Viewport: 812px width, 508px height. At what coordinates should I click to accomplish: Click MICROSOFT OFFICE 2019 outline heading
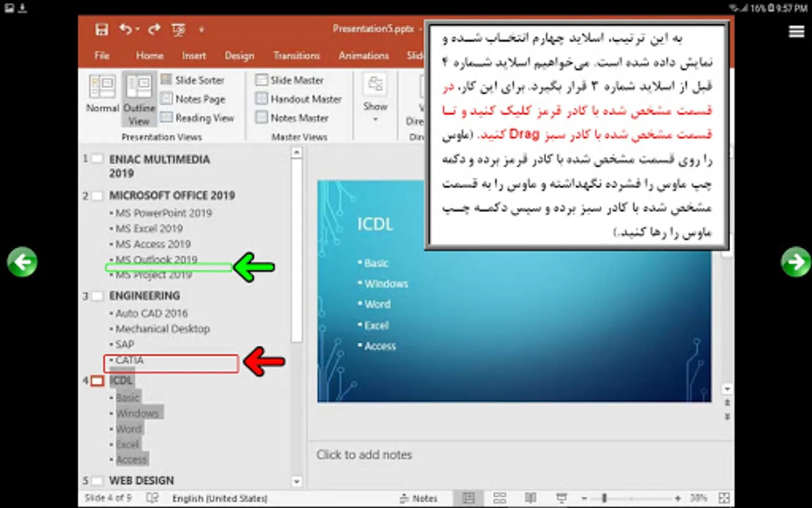click(172, 195)
